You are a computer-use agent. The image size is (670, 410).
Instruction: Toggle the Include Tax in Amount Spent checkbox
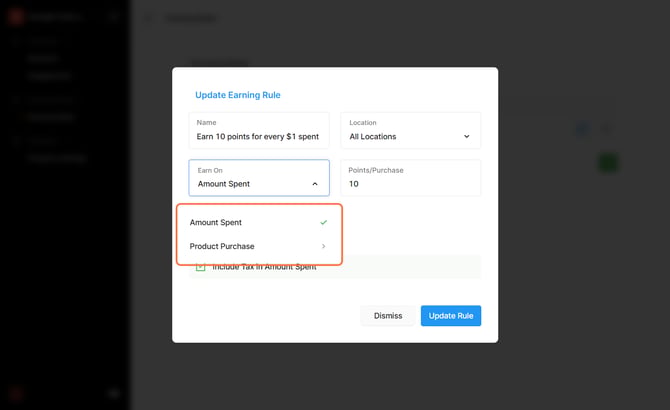200,267
